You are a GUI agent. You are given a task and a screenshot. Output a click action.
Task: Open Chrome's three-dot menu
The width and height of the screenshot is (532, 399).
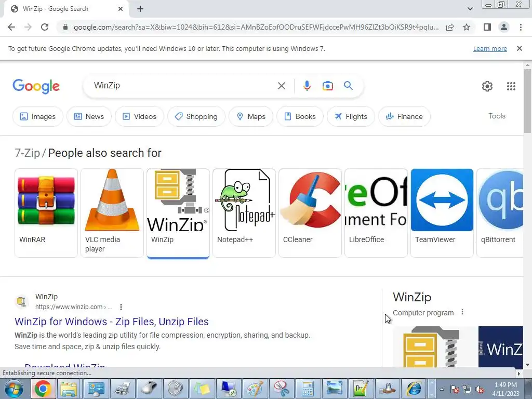(521, 27)
